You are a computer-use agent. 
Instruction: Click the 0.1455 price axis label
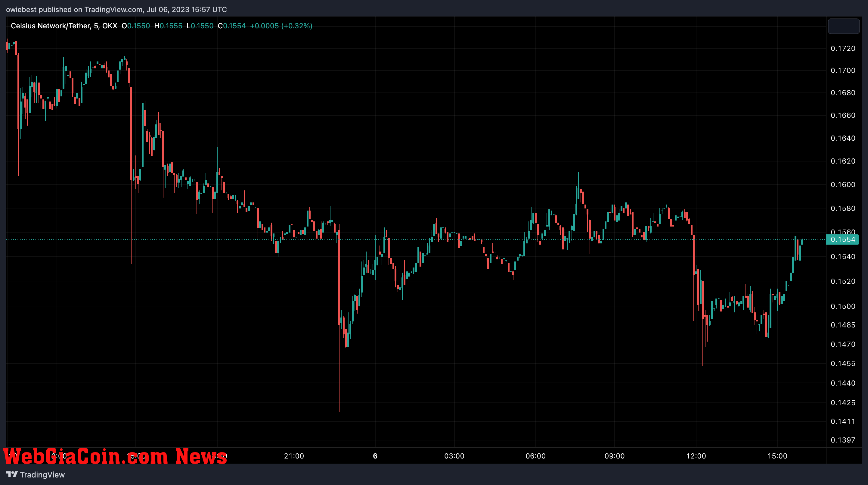pyautogui.click(x=843, y=364)
